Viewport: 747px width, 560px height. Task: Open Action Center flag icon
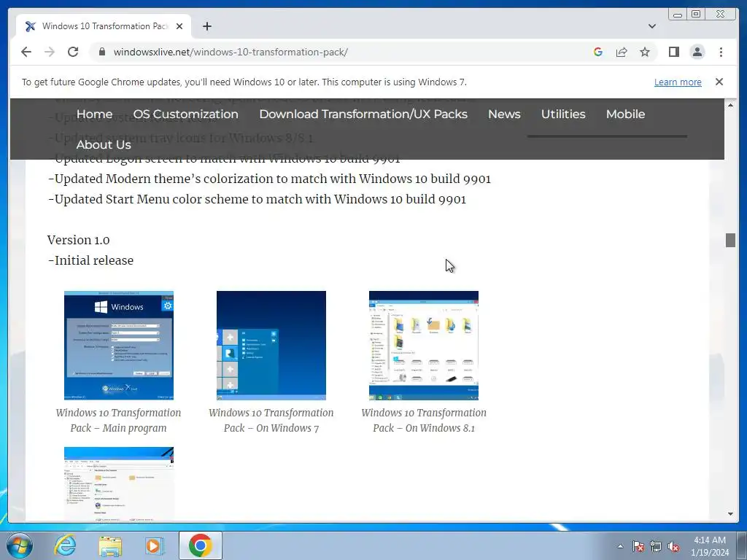coord(638,546)
